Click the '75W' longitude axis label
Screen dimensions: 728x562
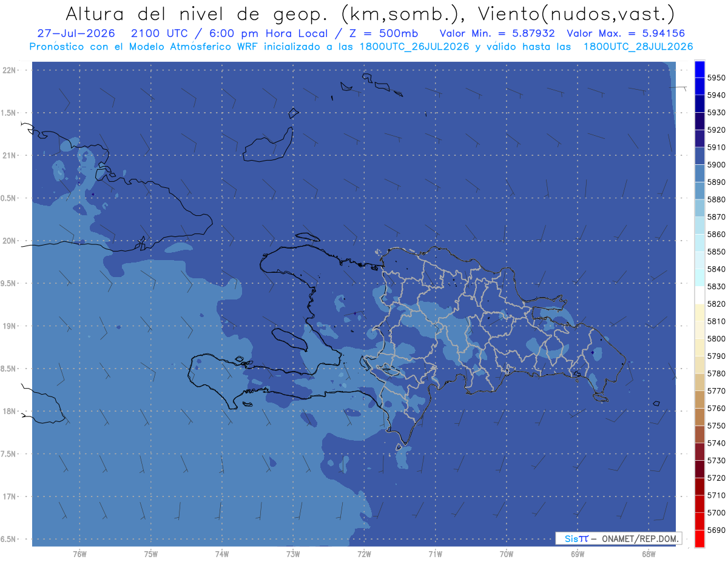tap(151, 554)
